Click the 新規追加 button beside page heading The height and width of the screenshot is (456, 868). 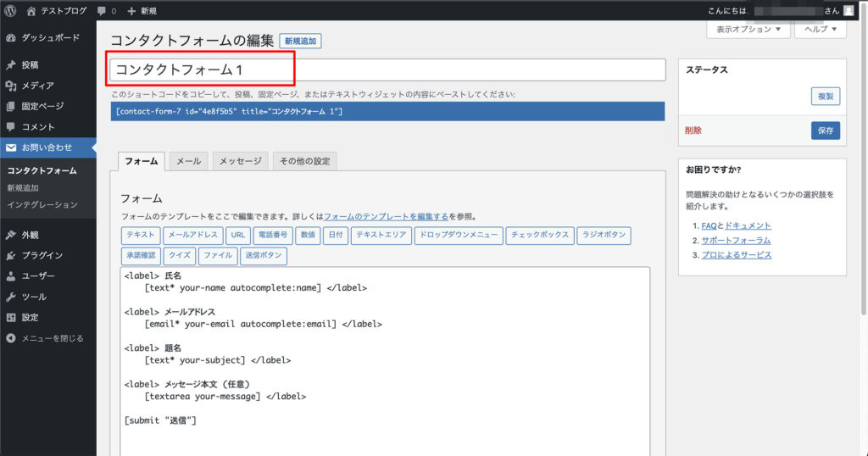click(300, 41)
